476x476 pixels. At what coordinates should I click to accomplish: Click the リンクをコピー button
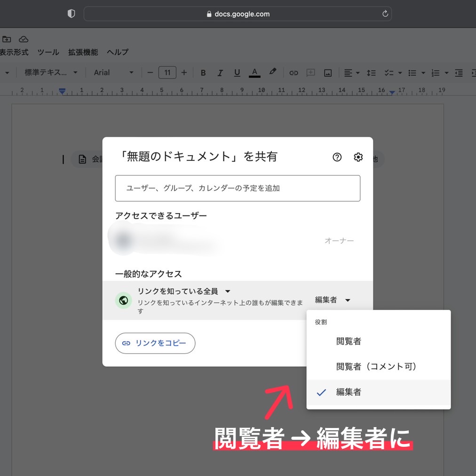pos(155,343)
